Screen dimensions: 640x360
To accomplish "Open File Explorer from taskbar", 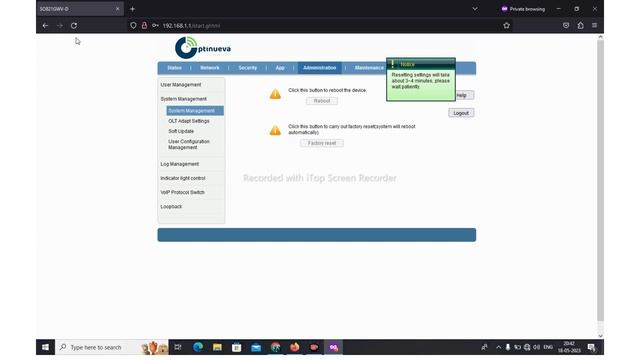I will click(217, 347).
